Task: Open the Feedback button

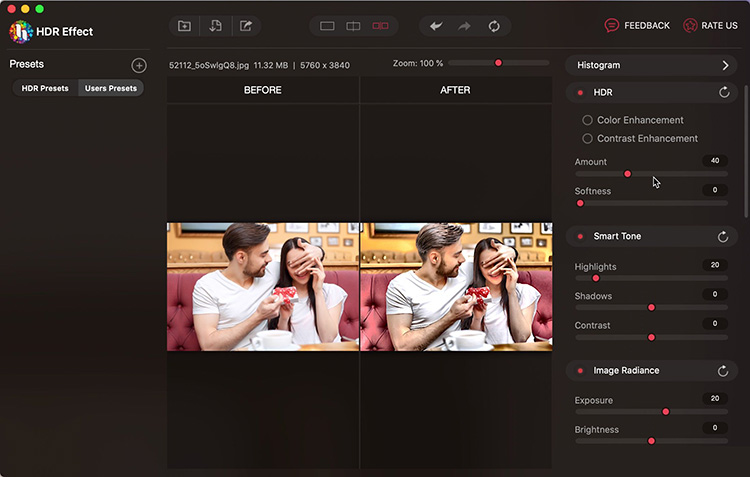Action: click(637, 25)
